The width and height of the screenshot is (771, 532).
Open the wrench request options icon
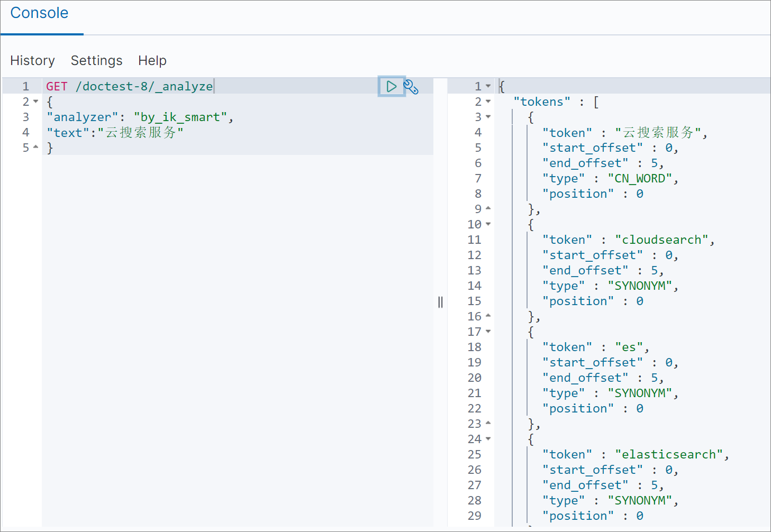(411, 86)
